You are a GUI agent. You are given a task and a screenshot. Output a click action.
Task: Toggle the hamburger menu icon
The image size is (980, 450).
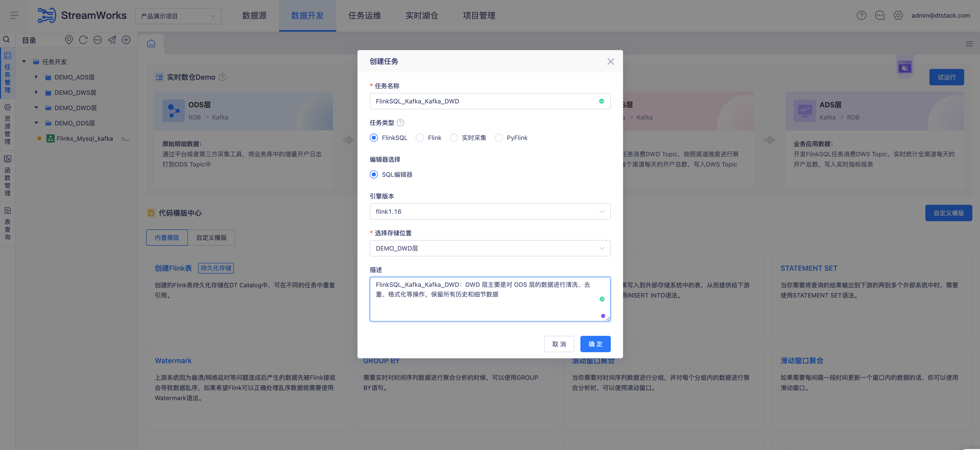click(x=14, y=16)
